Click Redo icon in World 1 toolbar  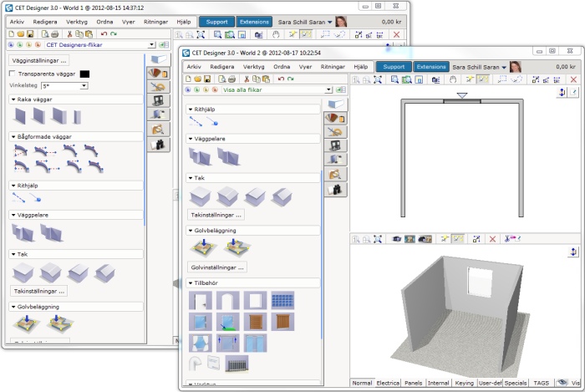(114, 34)
